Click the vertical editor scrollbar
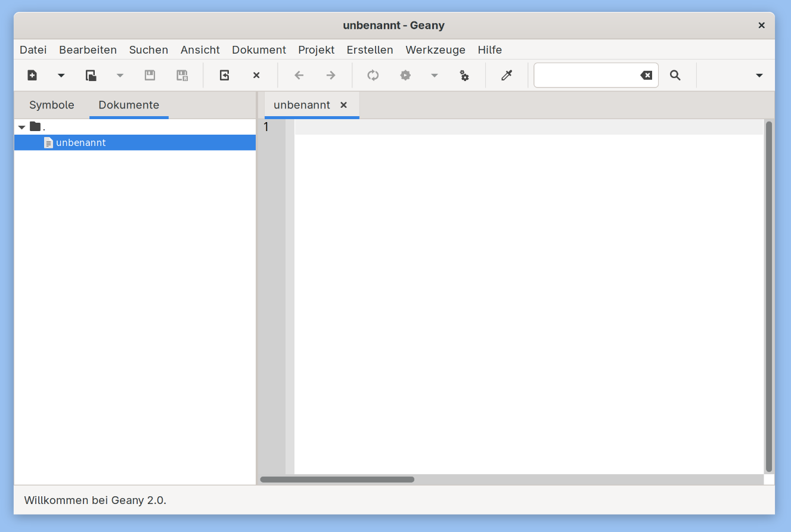This screenshot has width=791, height=532. pos(769,297)
